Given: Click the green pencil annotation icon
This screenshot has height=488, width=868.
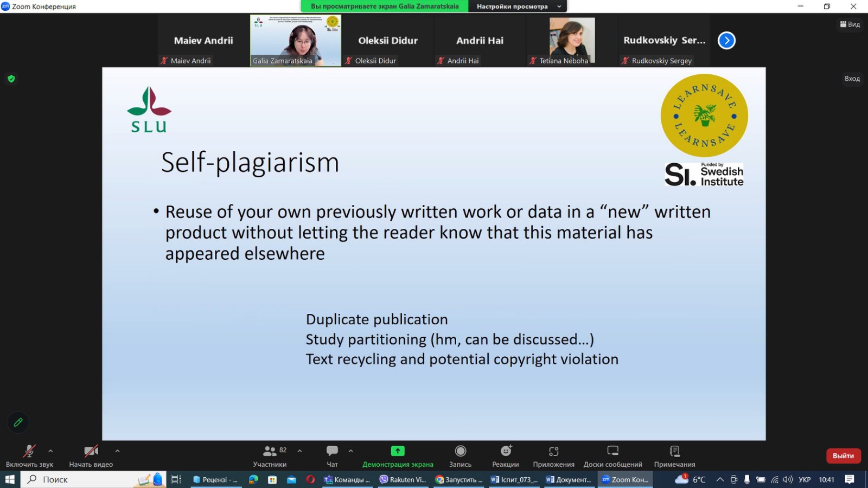Looking at the screenshot, I should click(x=18, y=422).
